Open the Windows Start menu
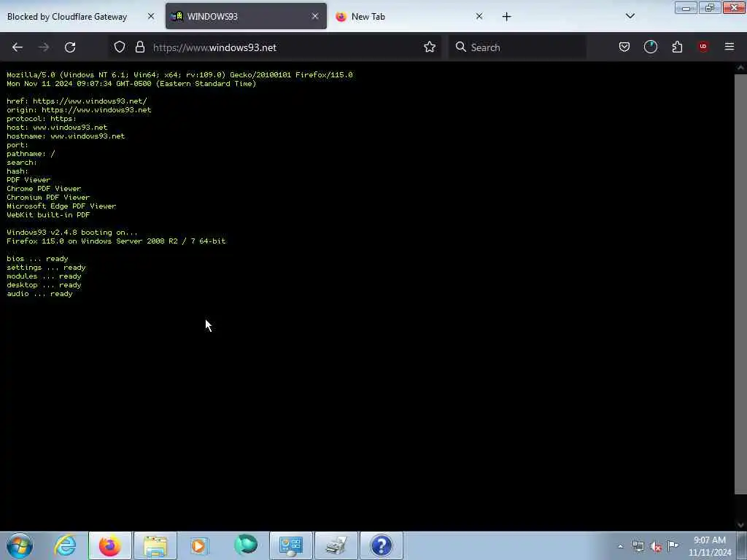Image resolution: width=747 pixels, height=560 pixels. coord(20,545)
